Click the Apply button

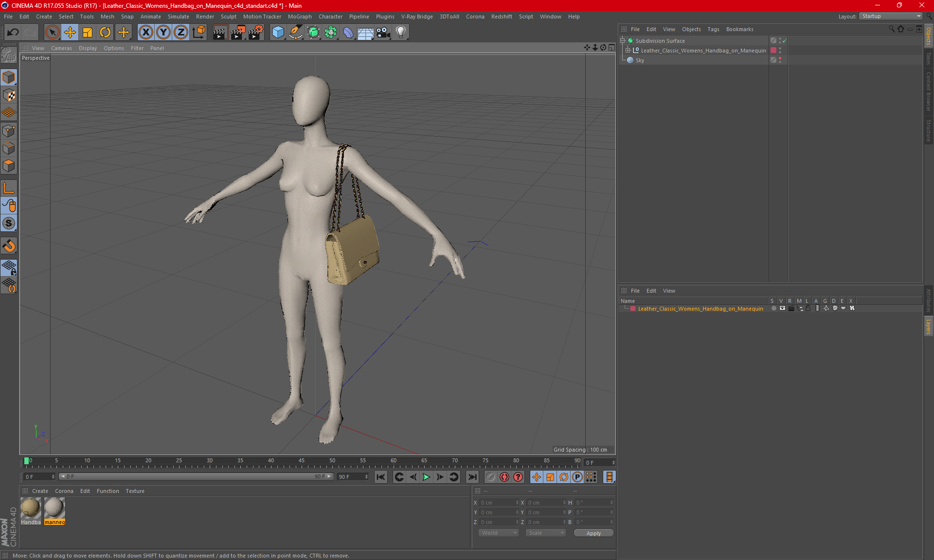pyautogui.click(x=593, y=533)
